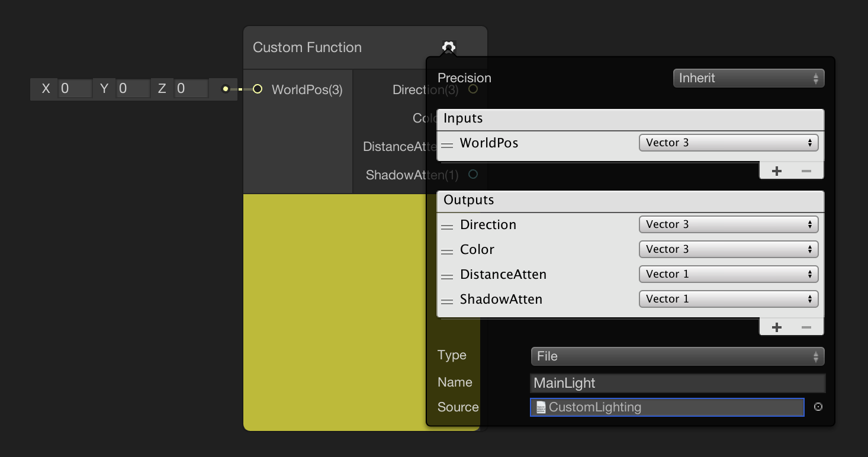Screen dimensions: 868x457
Task: Click the Vector 3 node output port dot
Action: click(x=225, y=89)
